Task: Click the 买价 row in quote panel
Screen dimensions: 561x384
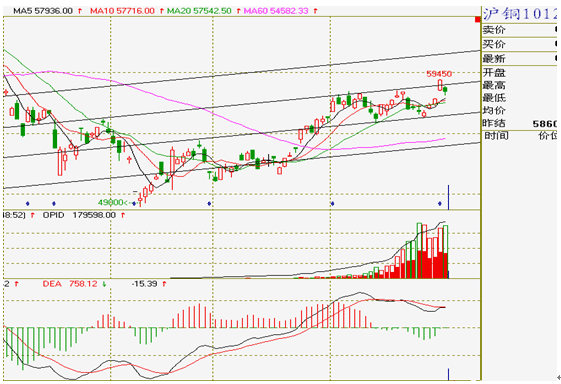Action: (520, 44)
